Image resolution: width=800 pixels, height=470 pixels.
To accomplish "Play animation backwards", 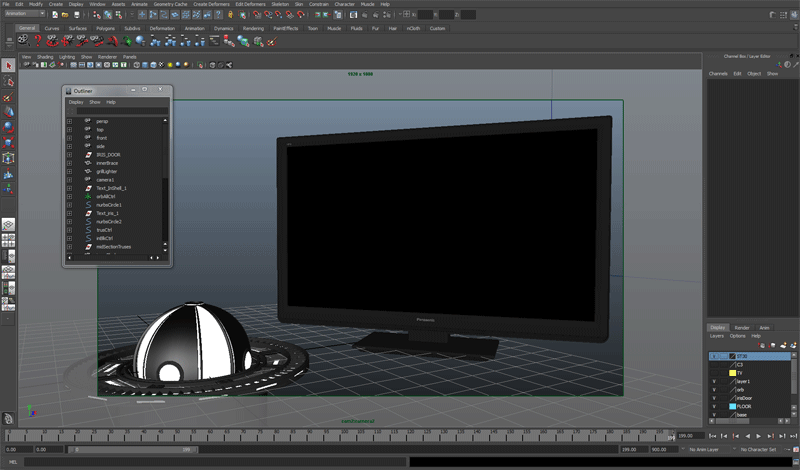I will point(747,436).
